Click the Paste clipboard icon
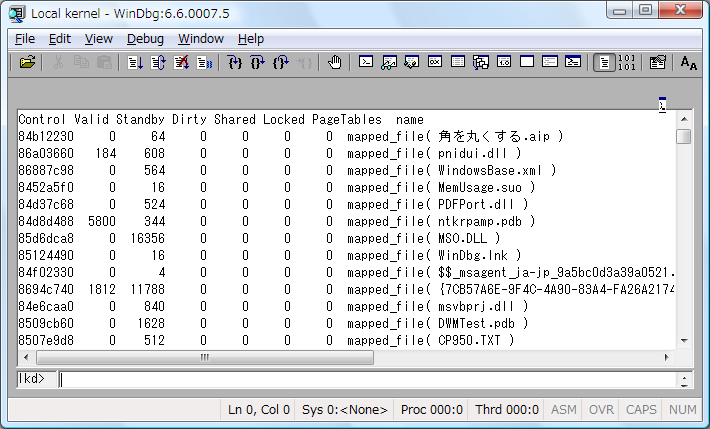The image size is (710, 429). click(x=105, y=62)
